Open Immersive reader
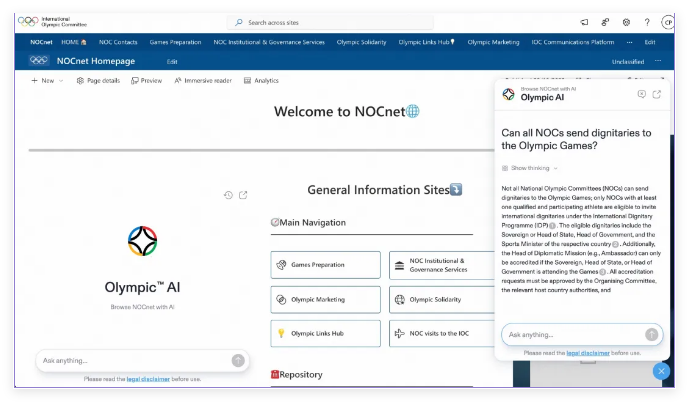This screenshot has height=402, width=689. pos(202,80)
